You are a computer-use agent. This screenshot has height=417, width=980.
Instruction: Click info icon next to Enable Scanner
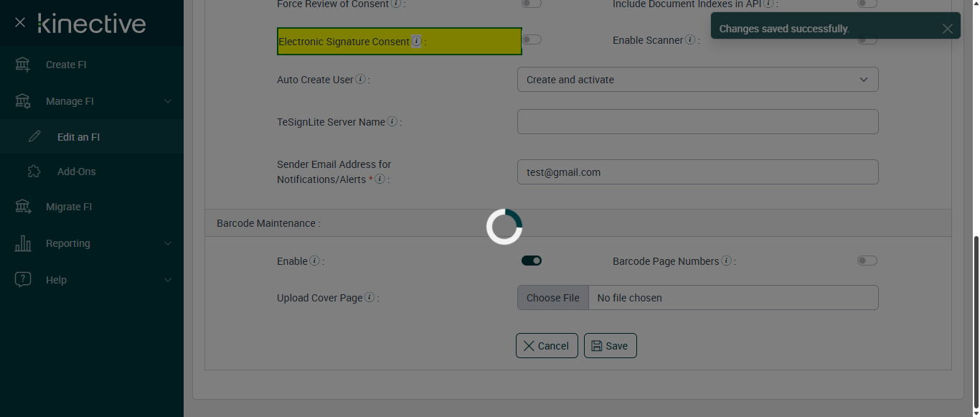[x=690, y=39]
